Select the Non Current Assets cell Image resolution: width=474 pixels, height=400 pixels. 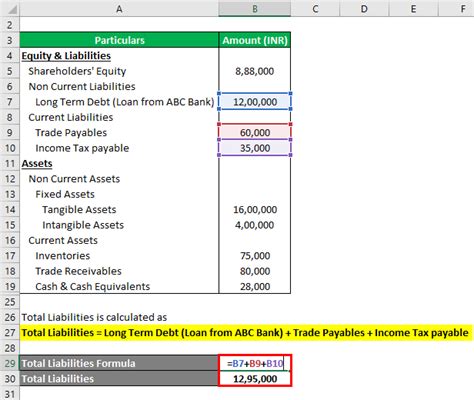119,179
